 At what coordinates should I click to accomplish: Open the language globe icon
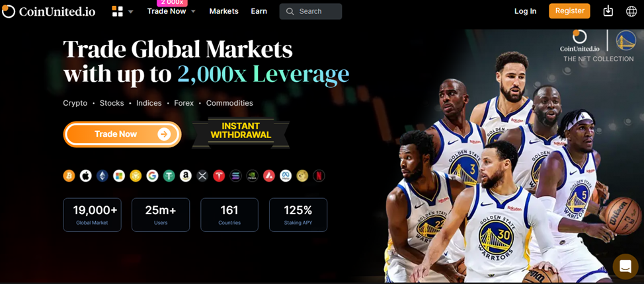631,11
